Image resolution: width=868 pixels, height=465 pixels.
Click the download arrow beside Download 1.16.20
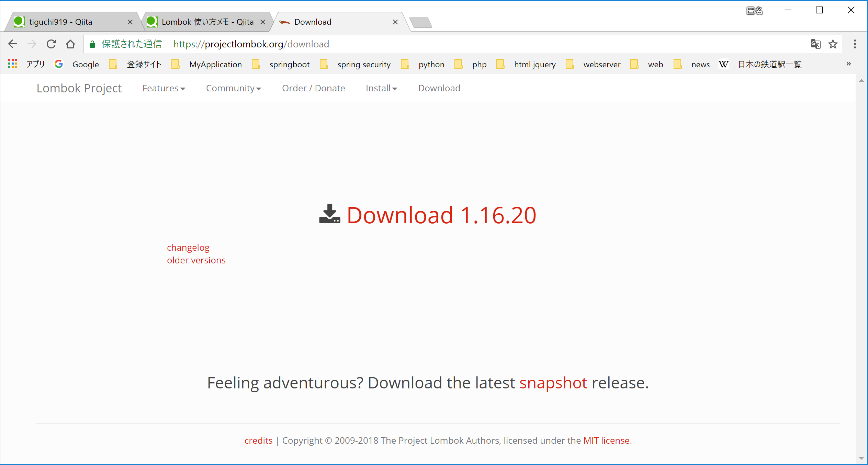329,215
